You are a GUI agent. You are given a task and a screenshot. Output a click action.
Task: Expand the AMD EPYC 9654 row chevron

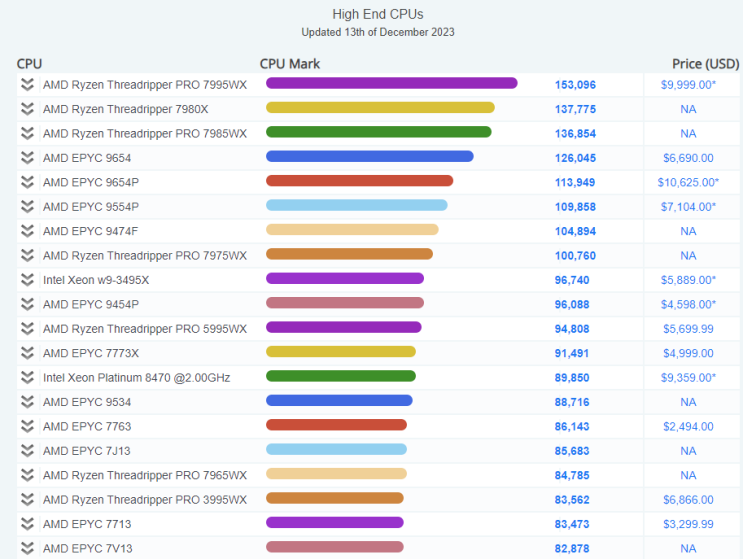click(27, 158)
